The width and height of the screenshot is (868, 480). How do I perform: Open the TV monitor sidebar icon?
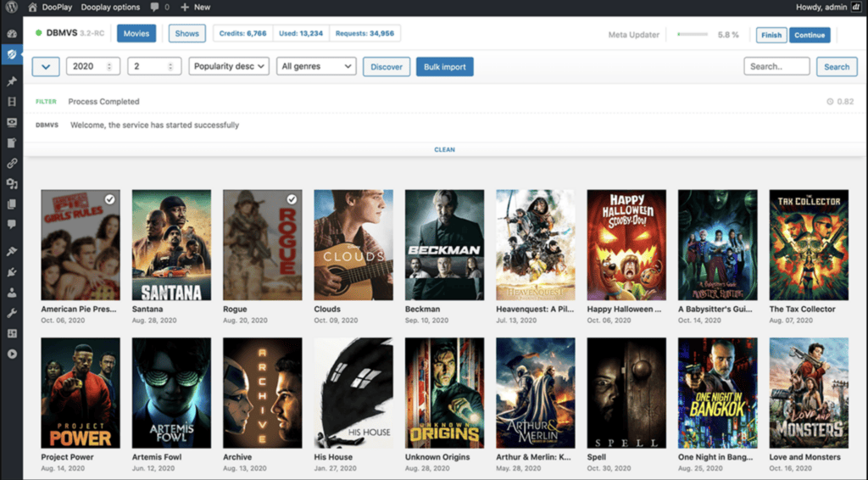tap(12, 122)
